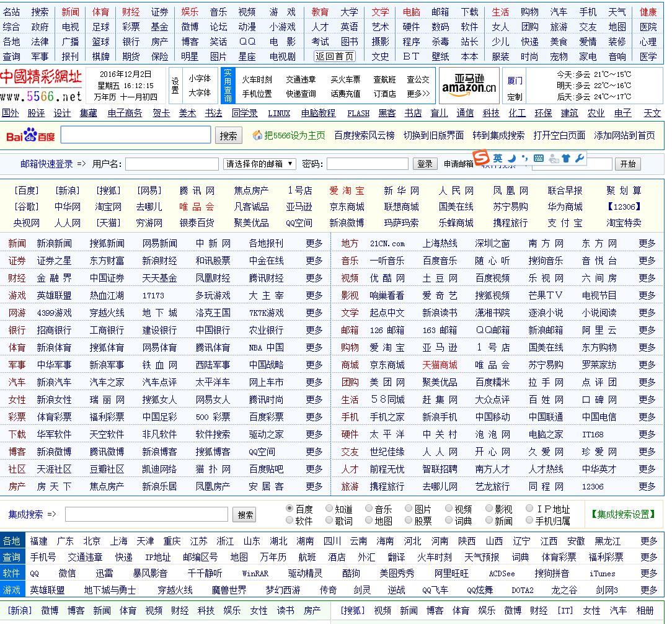
Task: Expand 更多 in the bottom 游戏 row
Action: tap(649, 590)
